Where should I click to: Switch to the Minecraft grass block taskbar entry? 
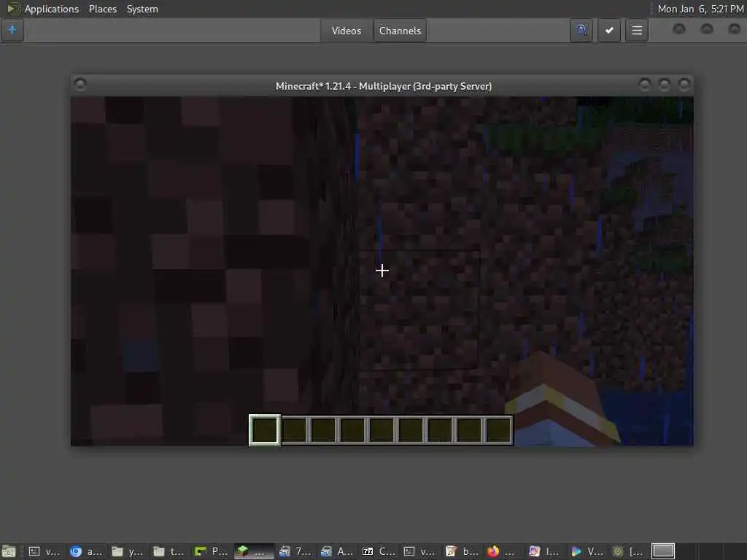[x=253, y=551]
